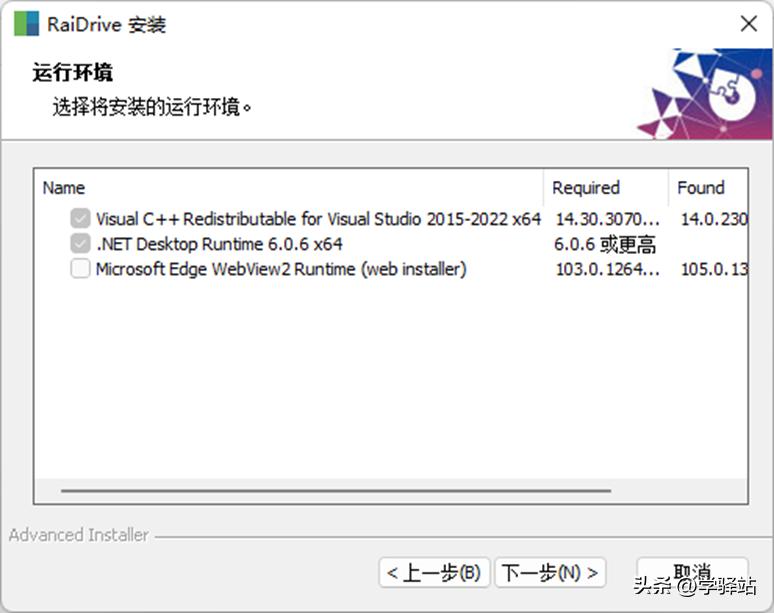Toggle .NET Desktop Runtime 6.0.6 x64 checkbox
774x613 pixels.
[x=80, y=243]
